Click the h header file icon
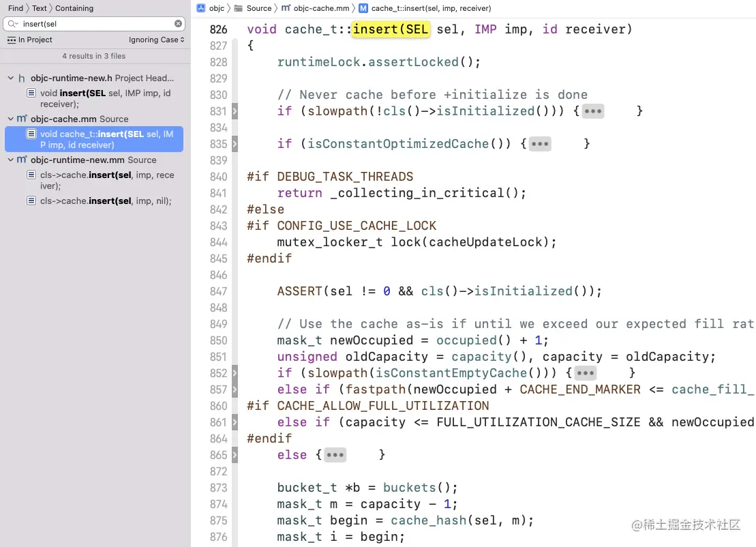The width and height of the screenshot is (756, 547). tap(22, 78)
